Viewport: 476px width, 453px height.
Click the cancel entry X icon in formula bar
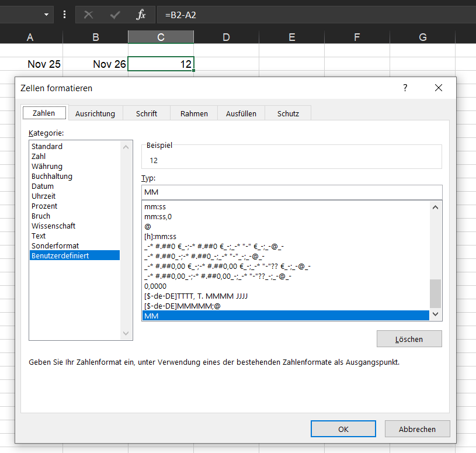(x=88, y=15)
